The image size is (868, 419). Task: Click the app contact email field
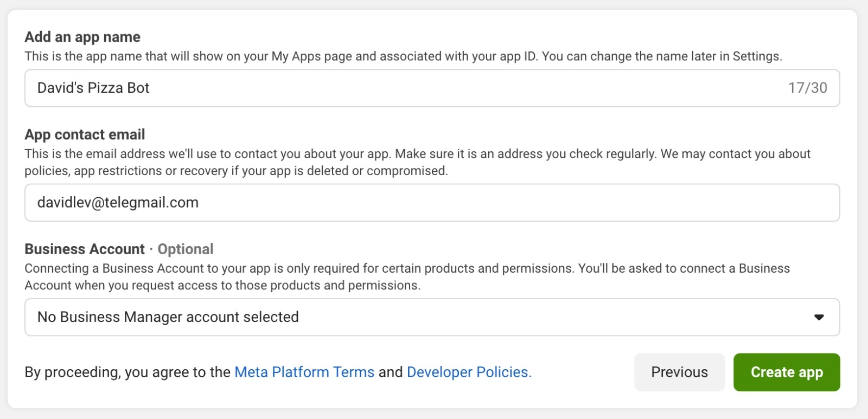432,203
